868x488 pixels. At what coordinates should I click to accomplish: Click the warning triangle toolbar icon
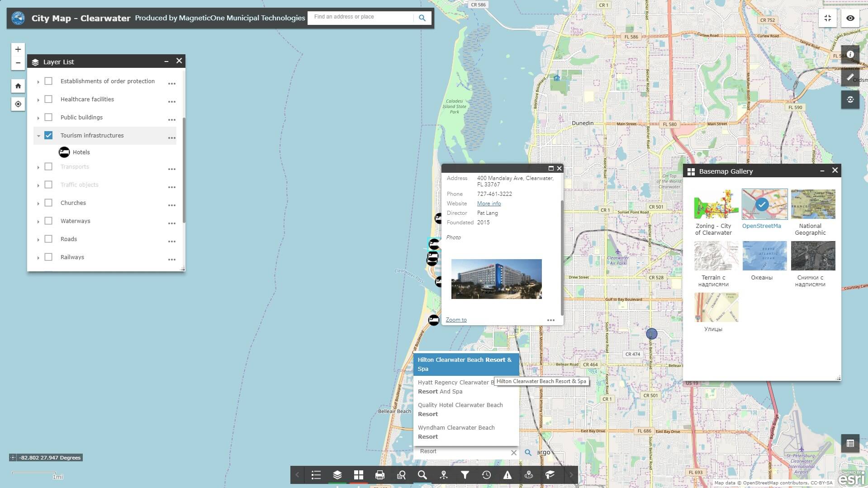[507, 475]
